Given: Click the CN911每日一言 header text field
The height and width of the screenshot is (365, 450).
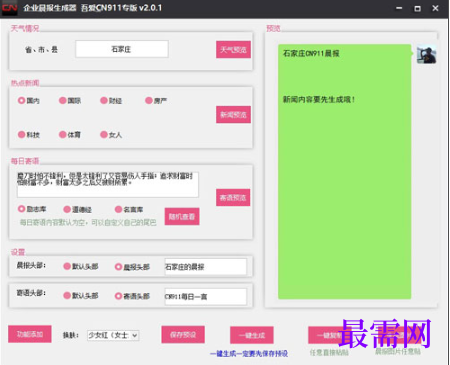Looking at the screenshot, I should coord(206,296).
